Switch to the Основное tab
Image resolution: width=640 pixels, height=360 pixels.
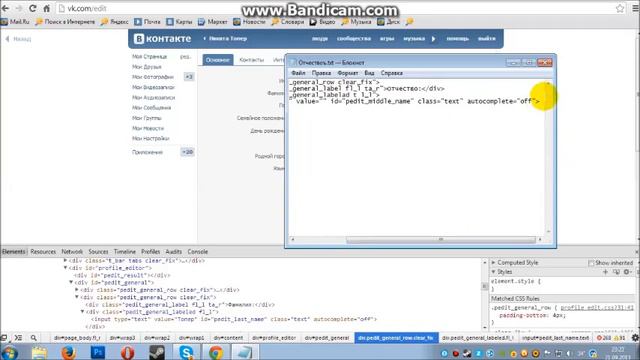(218, 60)
